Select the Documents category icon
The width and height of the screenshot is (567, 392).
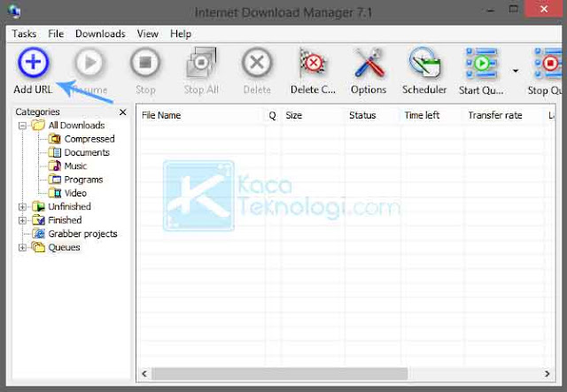(55, 152)
